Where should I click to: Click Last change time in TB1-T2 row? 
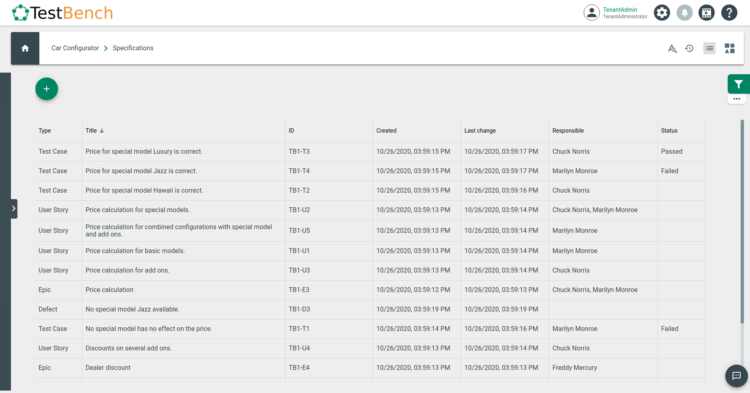point(501,190)
